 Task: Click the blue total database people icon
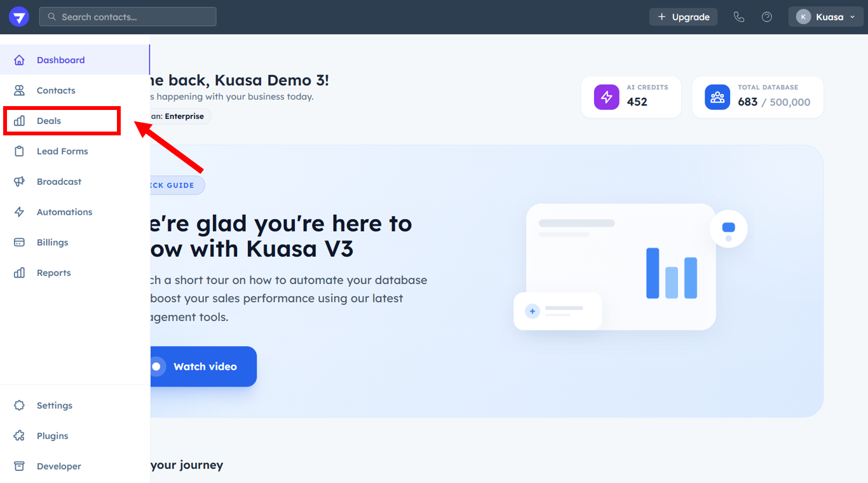pos(717,97)
